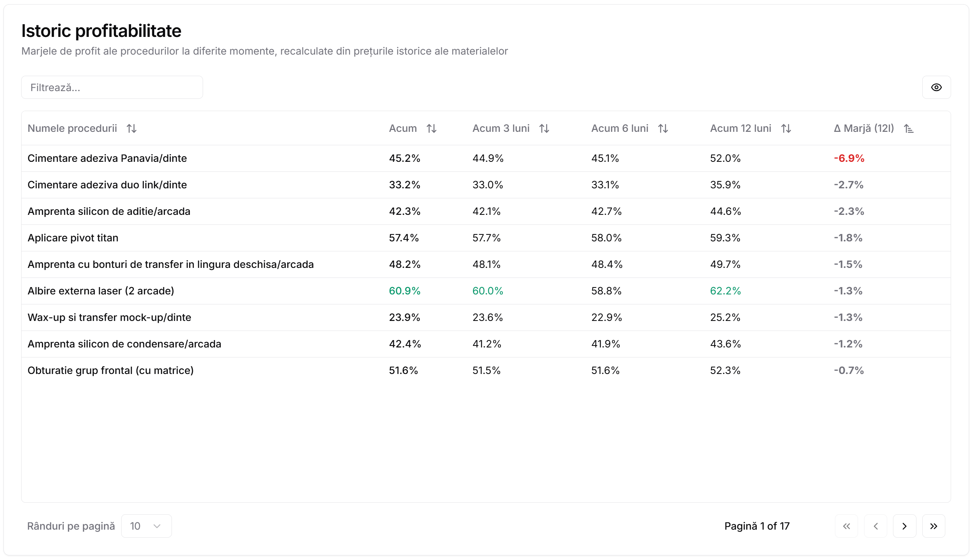Click into the Filtrează input field
Image resolution: width=973 pixels, height=560 pixels.
pyautogui.click(x=112, y=87)
